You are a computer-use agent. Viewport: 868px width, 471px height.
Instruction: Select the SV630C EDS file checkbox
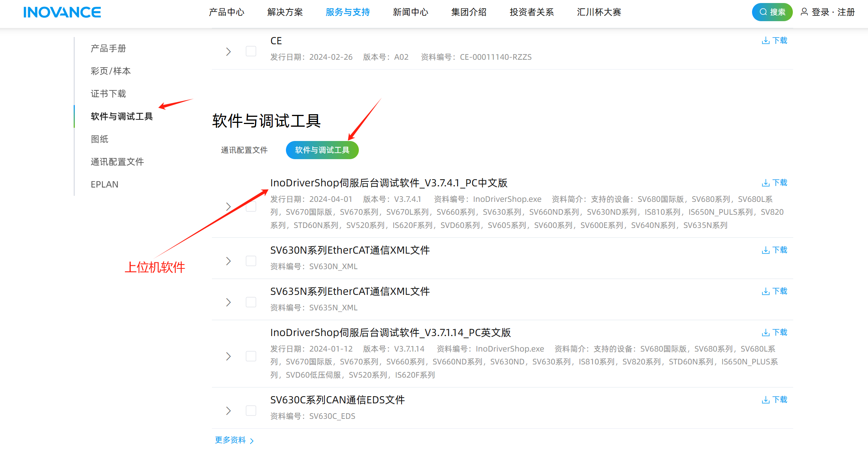[251, 411]
